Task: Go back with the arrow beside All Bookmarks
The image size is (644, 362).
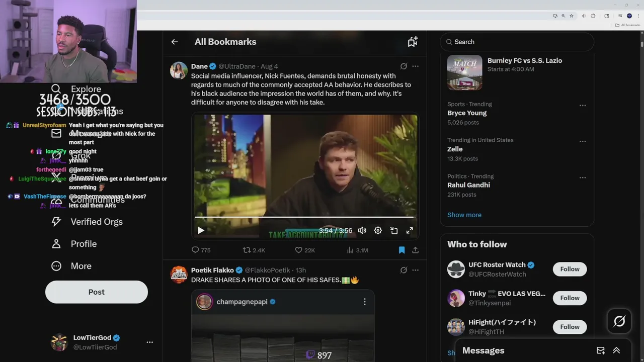Action: click(175, 42)
